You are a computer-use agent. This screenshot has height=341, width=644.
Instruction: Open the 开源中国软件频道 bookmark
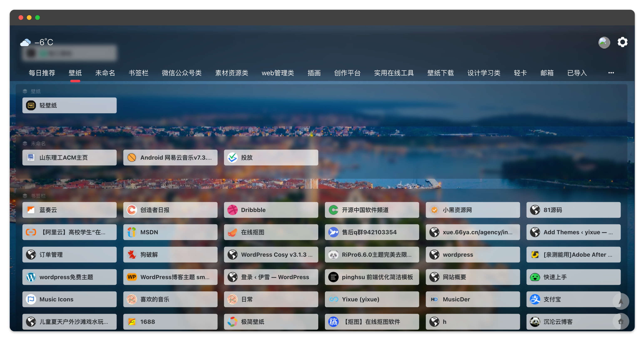[372, 210]
